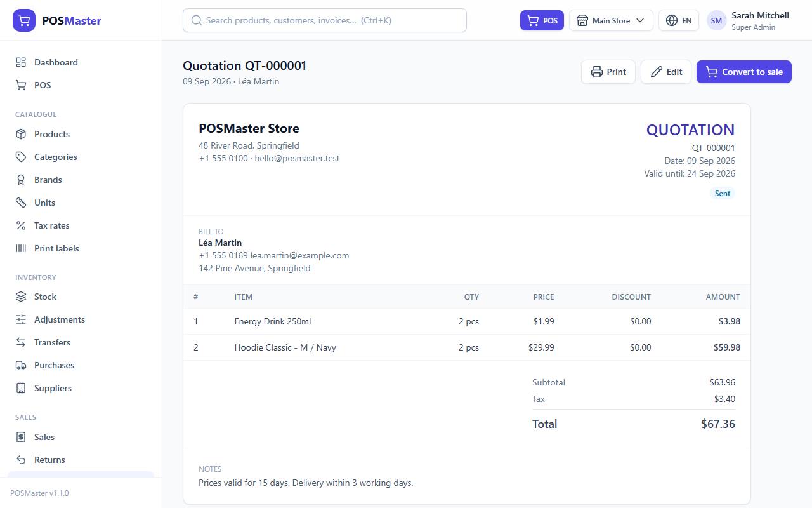Click the POSMaster v1.1.0 version label
812x508 pixels.
[x=39, y=493]
